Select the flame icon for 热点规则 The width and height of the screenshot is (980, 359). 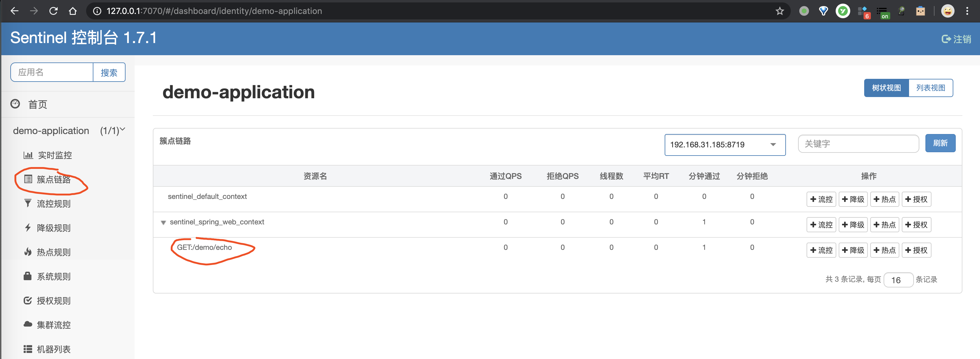27,252
